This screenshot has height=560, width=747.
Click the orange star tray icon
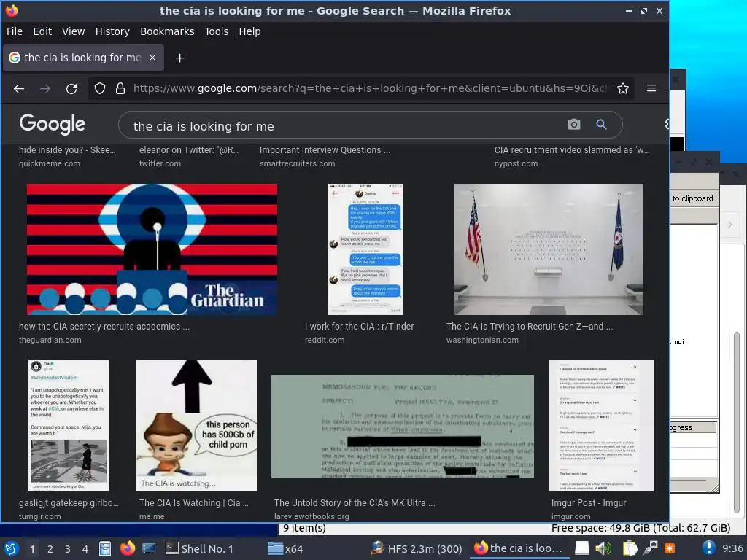(x=670, y=548)
